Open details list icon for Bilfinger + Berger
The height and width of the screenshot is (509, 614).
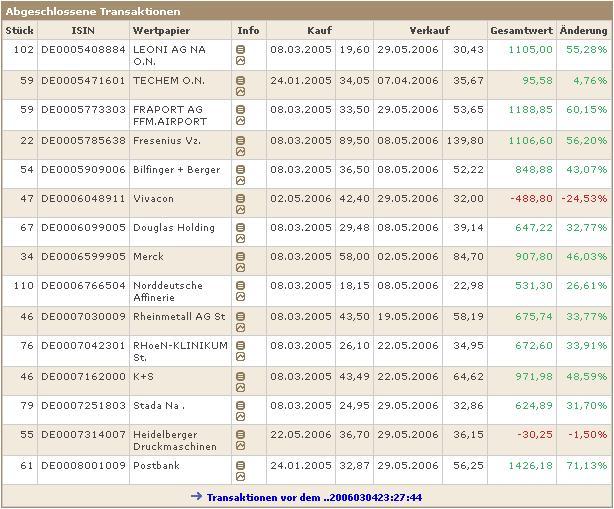(x=240, y=169)
